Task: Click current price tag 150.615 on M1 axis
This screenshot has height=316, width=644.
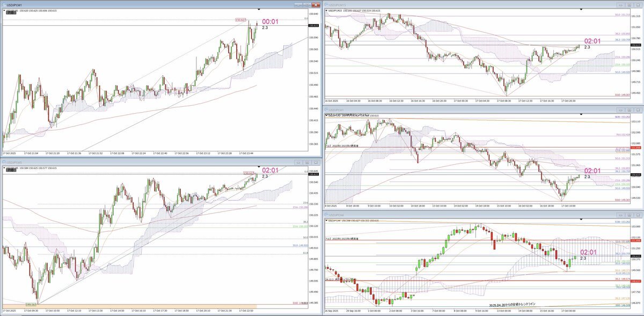Action: pos(314,25)
